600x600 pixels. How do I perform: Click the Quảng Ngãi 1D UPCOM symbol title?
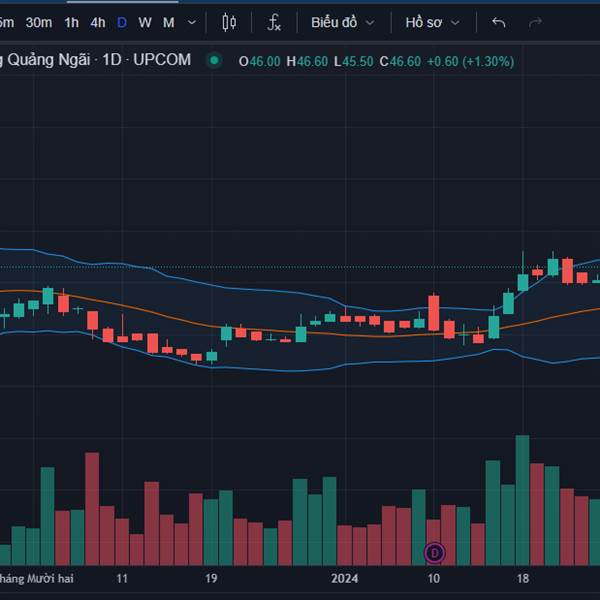click(95, 60)
